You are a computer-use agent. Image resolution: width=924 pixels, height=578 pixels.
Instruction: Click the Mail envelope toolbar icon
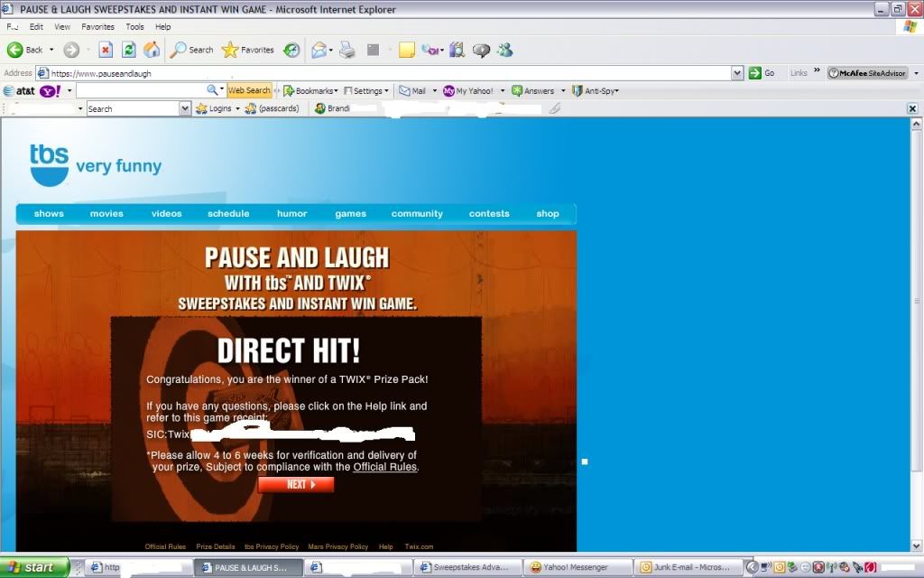pos(319,50)
